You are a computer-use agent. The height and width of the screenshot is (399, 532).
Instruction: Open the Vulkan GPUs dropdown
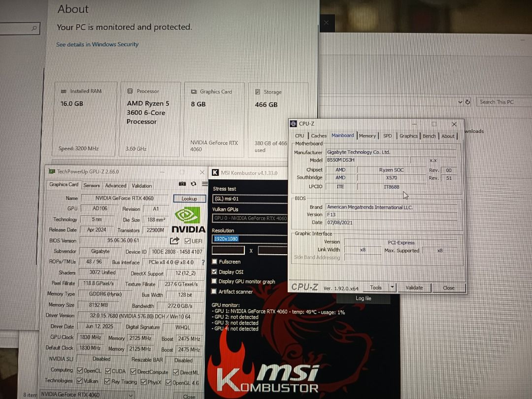250,218
